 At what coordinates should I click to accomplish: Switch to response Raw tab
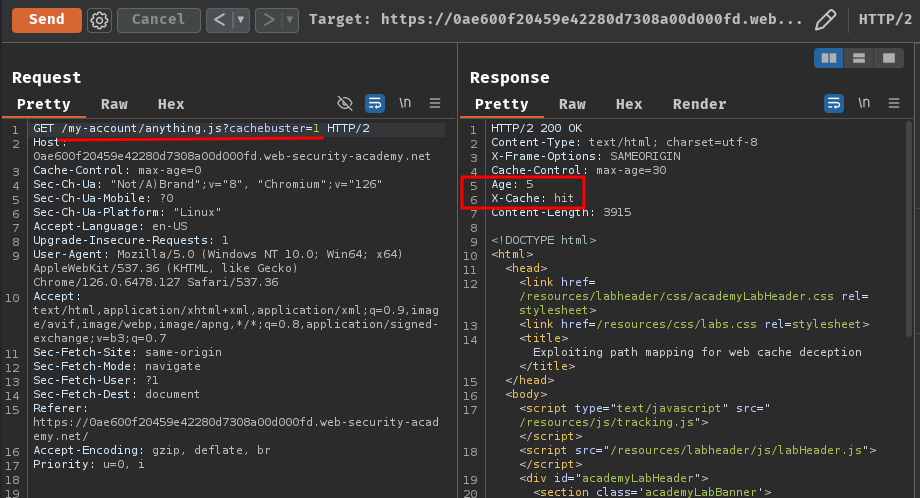(572, 104)
